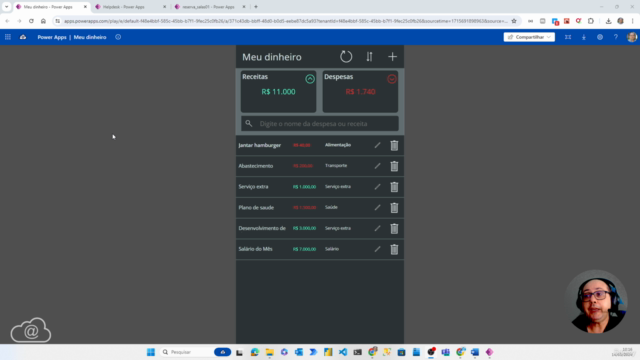
Task: Click the Alimentação category text
Action: (338, 145)
